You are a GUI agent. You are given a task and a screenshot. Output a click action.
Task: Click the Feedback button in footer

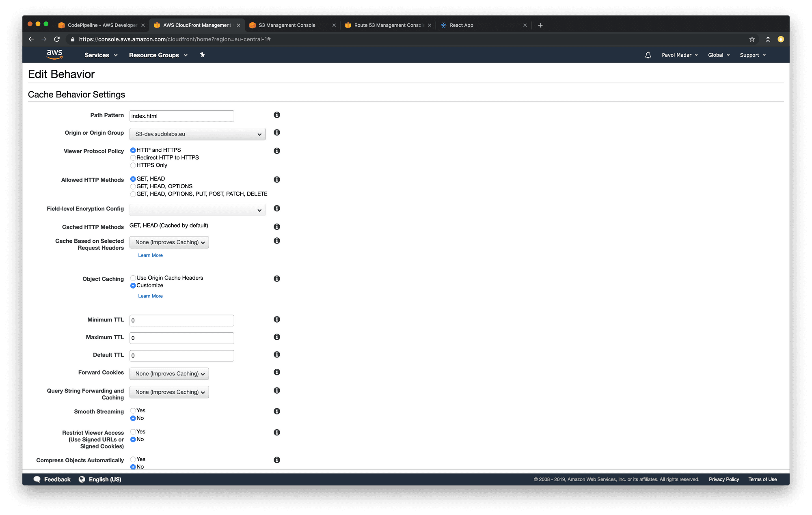pyautogui.click(x=52, y=479)
